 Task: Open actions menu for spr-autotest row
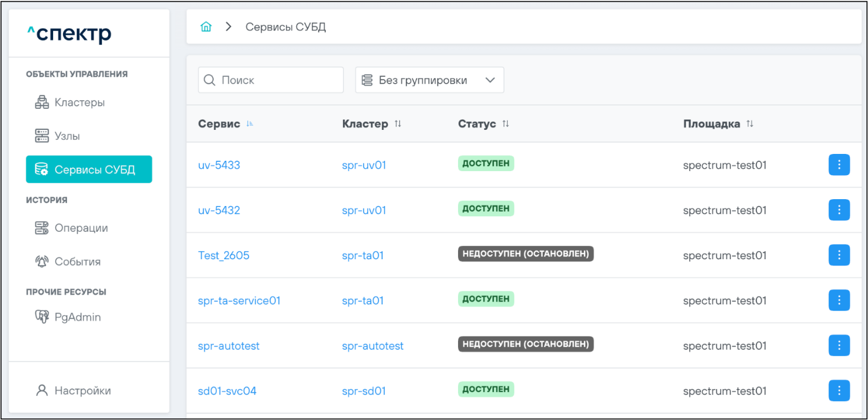(x=839, y=346)
